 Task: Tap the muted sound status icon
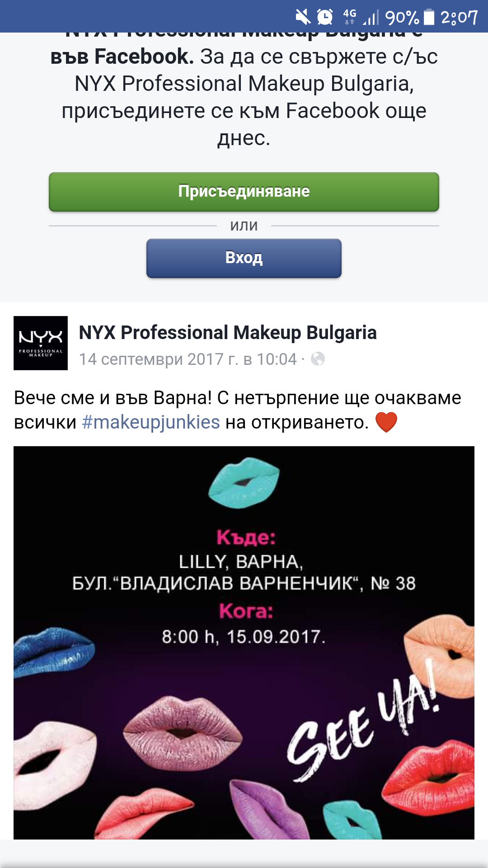pyautogui.click(x=303, y=17)
